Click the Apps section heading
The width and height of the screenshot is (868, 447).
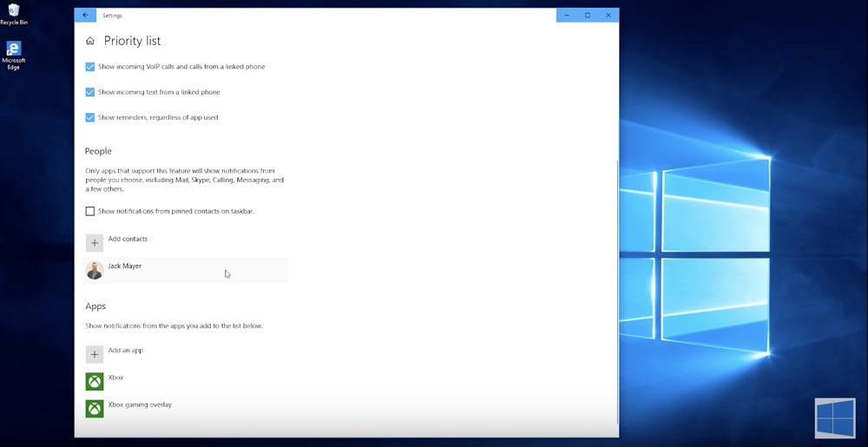click(x=95, y=306)
